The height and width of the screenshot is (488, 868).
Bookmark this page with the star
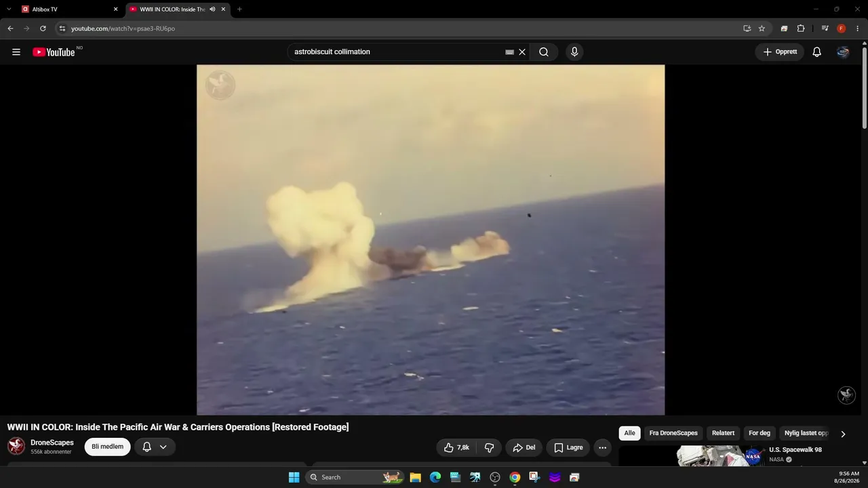point(762,28)
